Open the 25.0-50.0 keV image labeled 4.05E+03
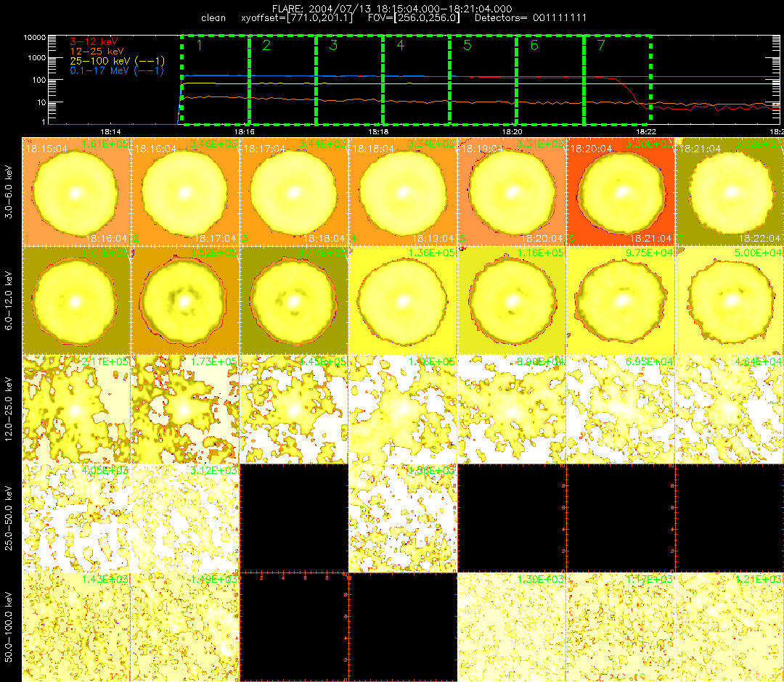 tap(76, 519)
